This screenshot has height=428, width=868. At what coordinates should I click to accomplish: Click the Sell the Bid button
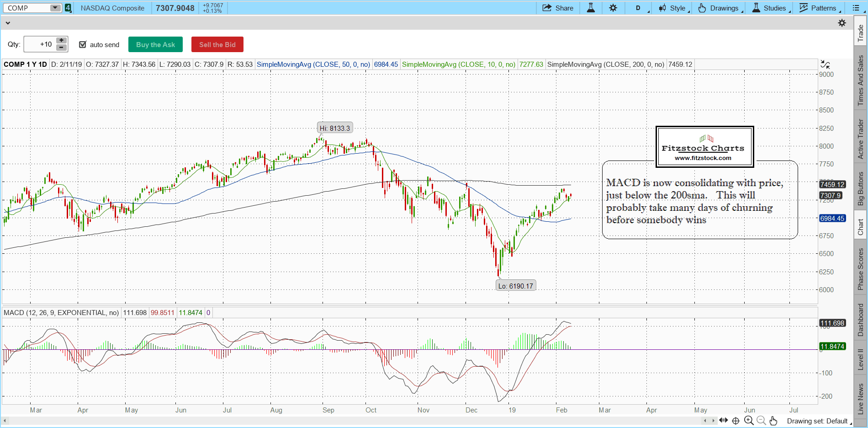(217, 44)
